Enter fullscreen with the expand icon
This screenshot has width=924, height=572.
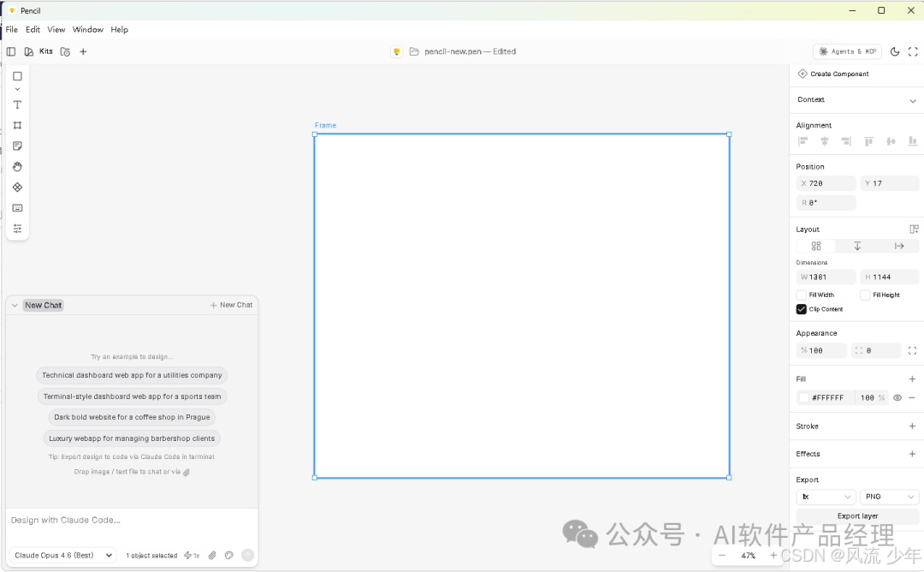click(913, 52)
